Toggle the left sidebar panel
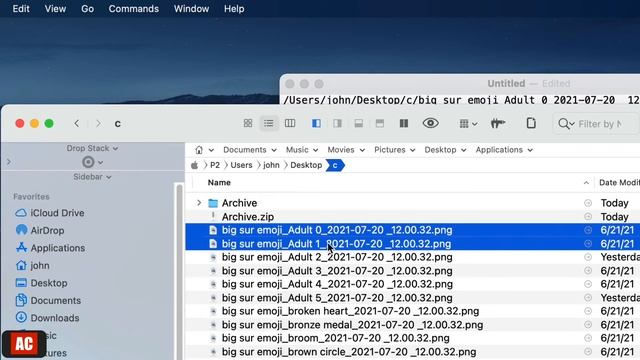This screenshot has width=640, height=360. pyautogui.click(x=316, y=123)
